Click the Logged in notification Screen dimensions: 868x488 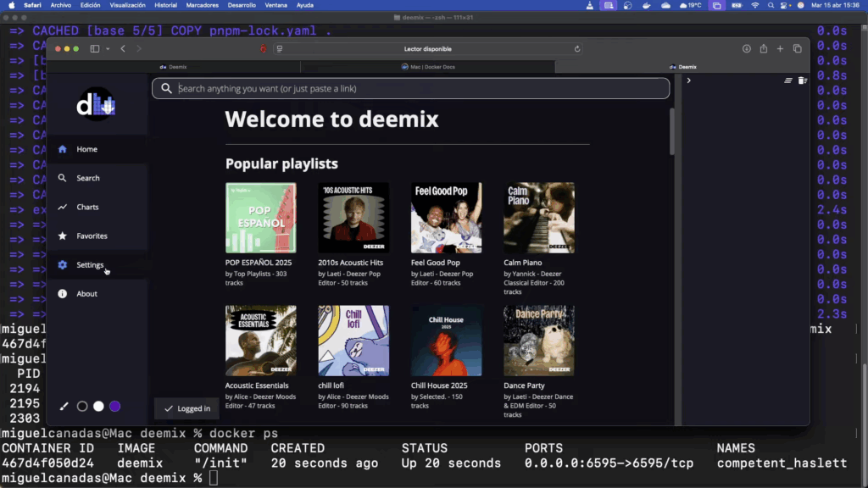tap(187, 409)
